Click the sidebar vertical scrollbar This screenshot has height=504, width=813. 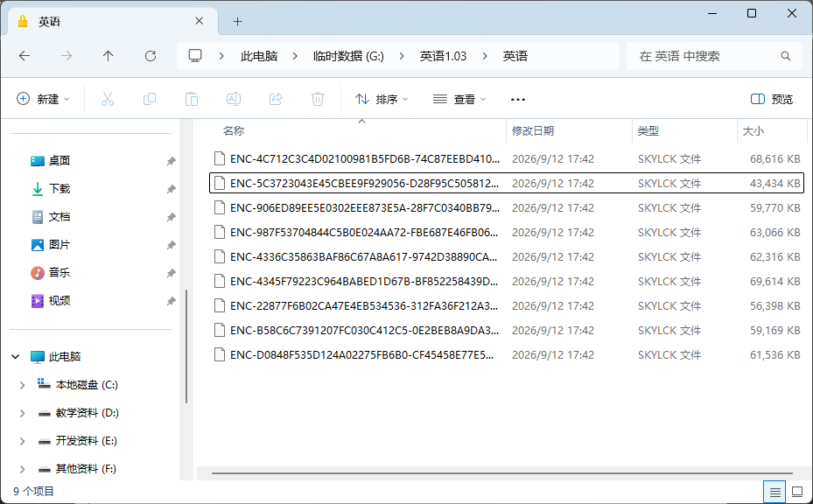coord(186,346)
